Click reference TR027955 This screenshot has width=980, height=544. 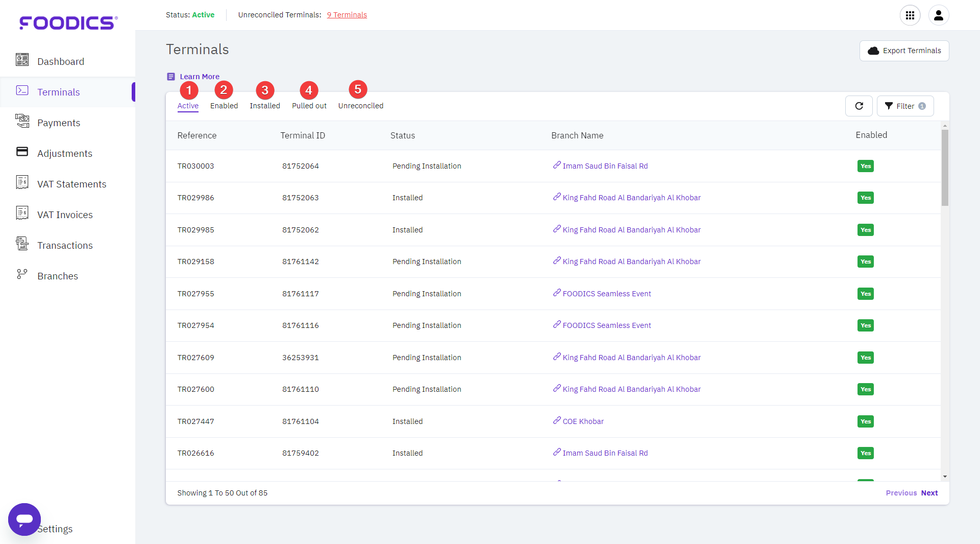196,294
